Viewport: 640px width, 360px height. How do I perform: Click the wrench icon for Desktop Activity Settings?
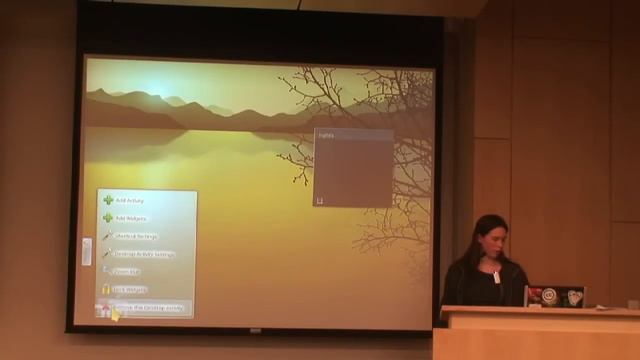(x=107, y=254)
